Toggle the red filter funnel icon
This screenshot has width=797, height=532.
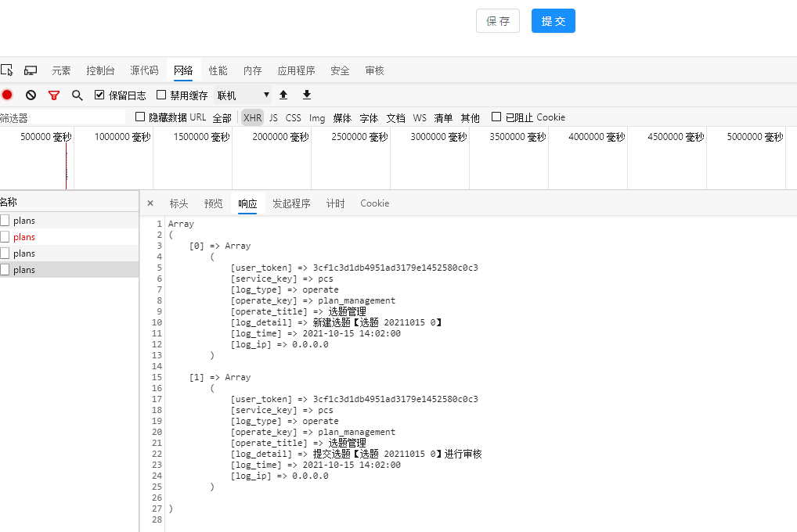54,95
